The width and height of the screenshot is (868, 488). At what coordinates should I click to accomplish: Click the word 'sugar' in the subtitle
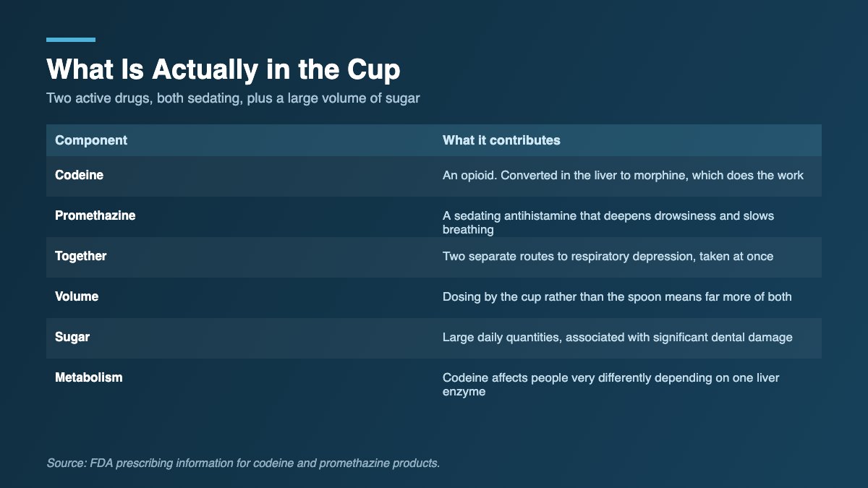coord(404,98)
